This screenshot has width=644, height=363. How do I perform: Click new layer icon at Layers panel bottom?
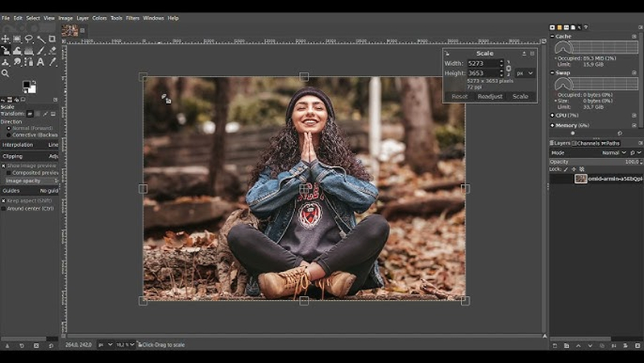tap(555, 346)
